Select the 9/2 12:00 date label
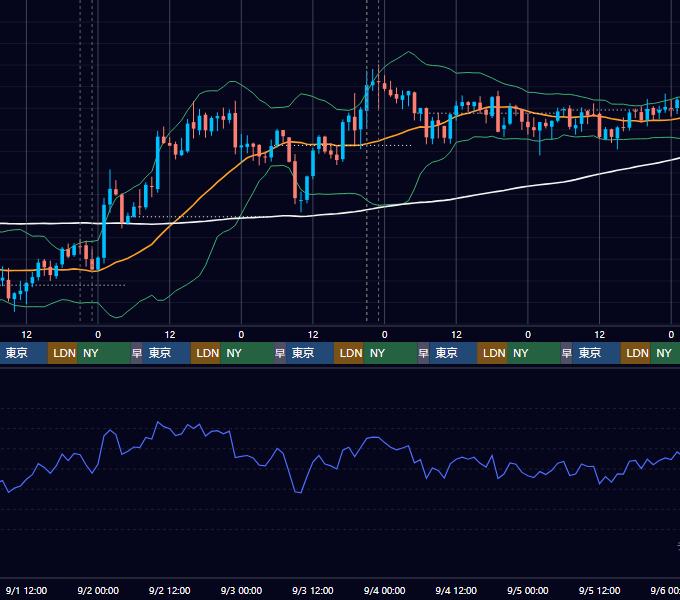 (x=170, y=590)
